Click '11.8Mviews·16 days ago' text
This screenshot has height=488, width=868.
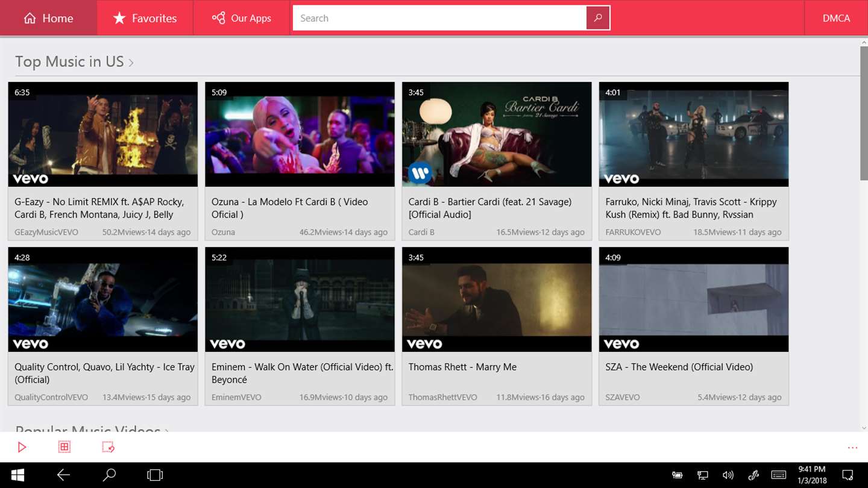coord(541,397)
